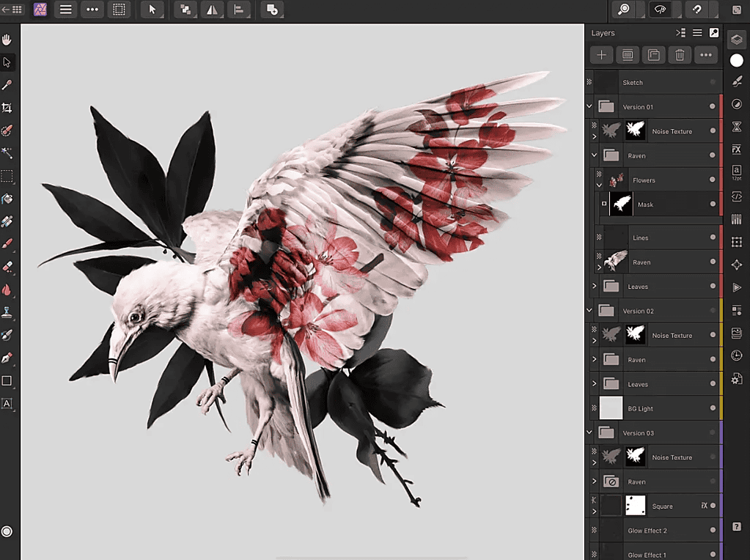The height and width of the screenshot is (560, 750).
Task: Select the BG Light layer thumbnail
Action: point(611,408)
